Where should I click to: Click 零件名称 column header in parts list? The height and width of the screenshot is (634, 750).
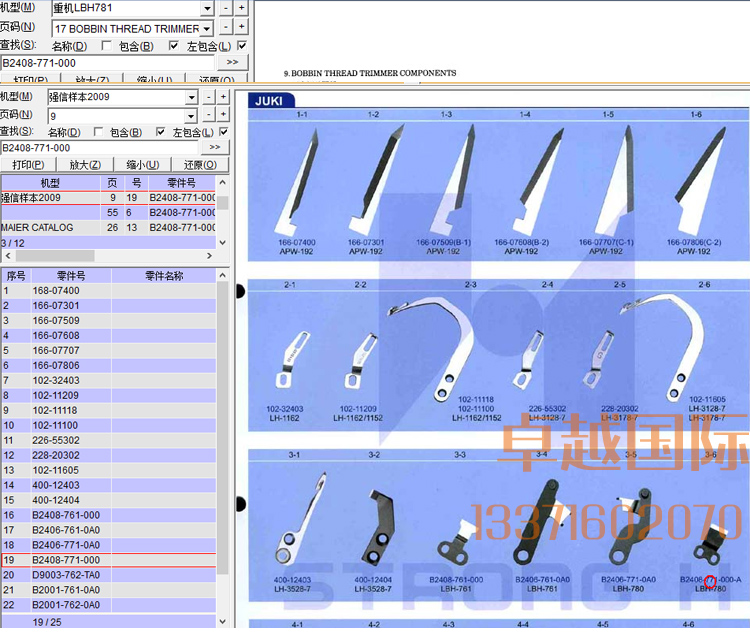pyautogui.click(x=164, y=276)
